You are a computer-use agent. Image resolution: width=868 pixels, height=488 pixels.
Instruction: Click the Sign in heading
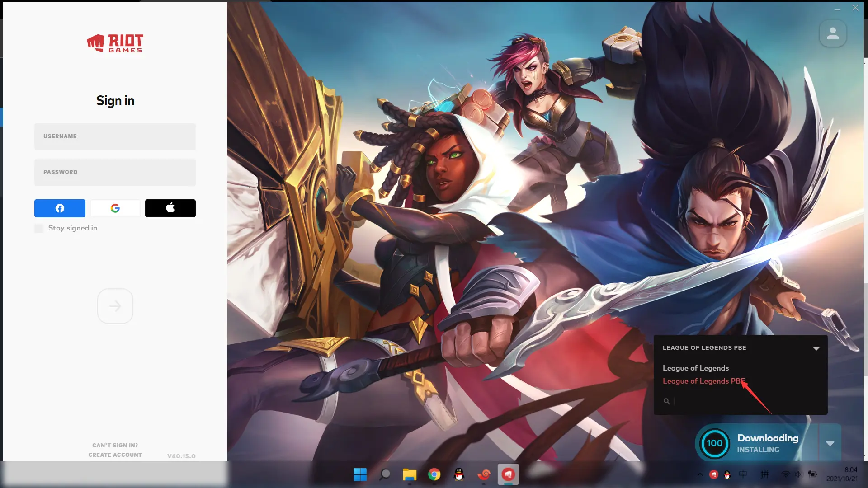tap(115, 101)
